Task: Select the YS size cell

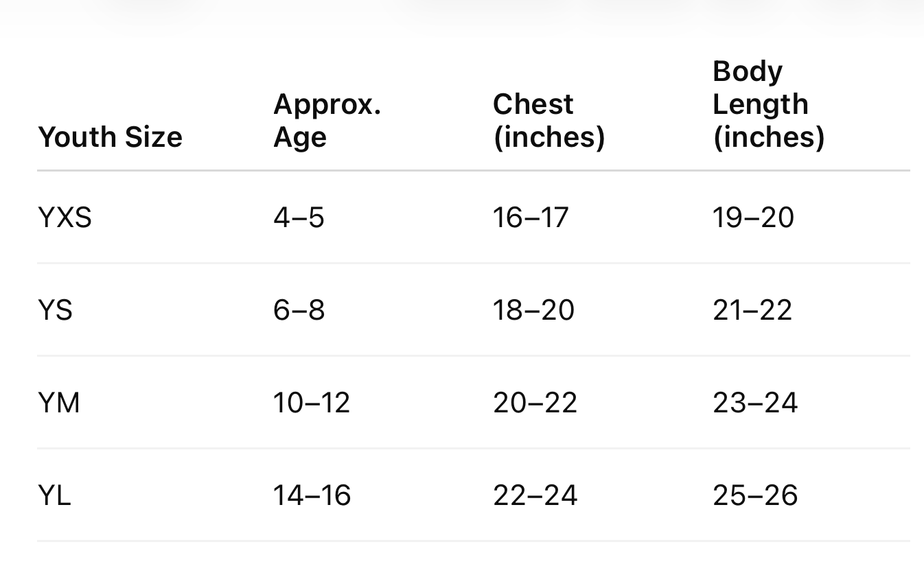Action: pyautogui.click(x=55, y=310)
